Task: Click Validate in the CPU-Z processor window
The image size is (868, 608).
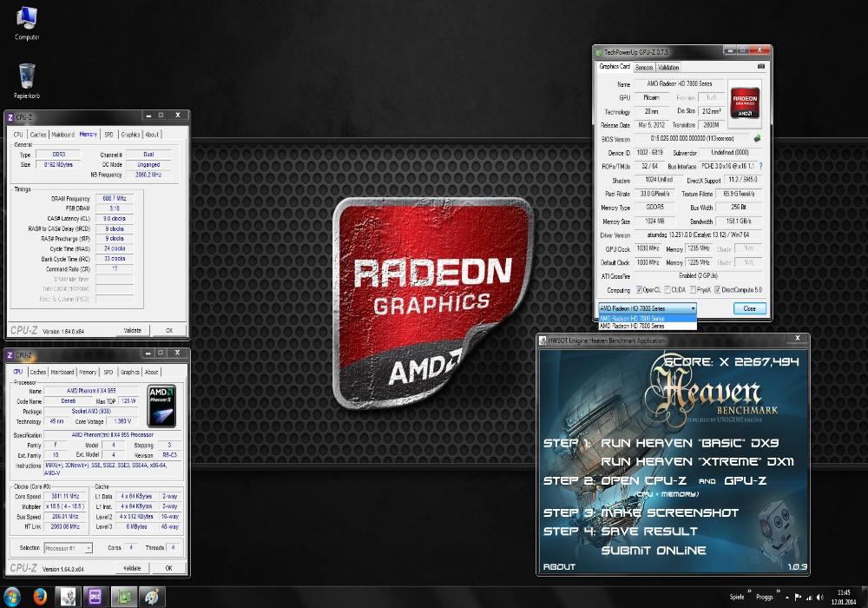Action: [132, 568]
